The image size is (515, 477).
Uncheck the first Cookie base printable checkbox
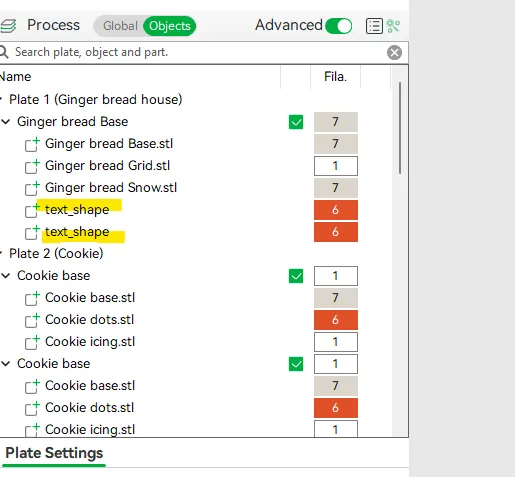click(296, 276)
